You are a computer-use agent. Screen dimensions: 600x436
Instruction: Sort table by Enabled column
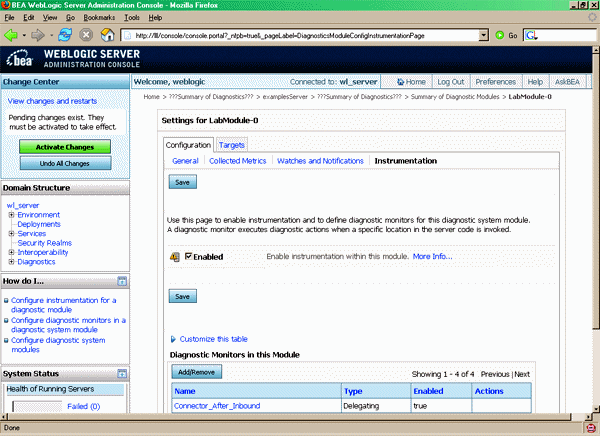click(428, 391)
